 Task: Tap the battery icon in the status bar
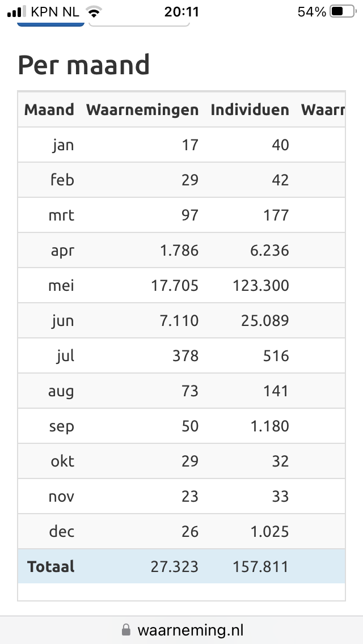click(343, 11)
